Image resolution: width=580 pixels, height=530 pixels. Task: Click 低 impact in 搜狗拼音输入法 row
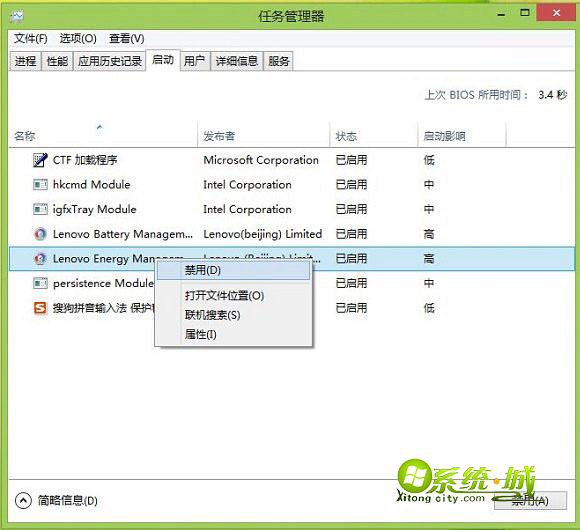click(x=429, y=308)
